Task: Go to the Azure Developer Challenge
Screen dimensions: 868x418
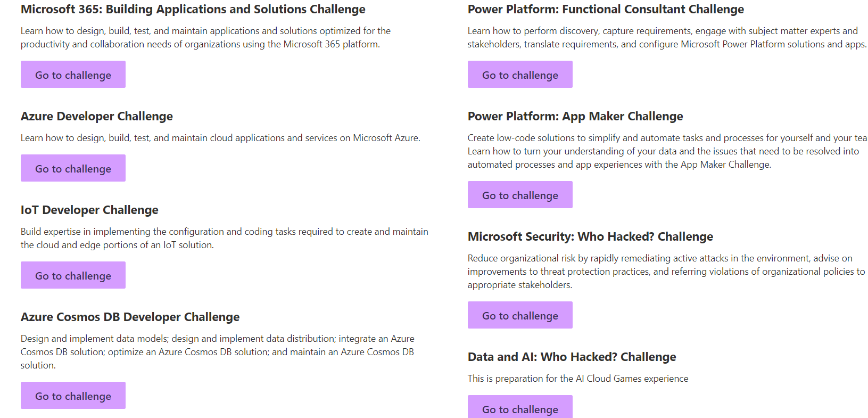Action: tap(73, 168)
